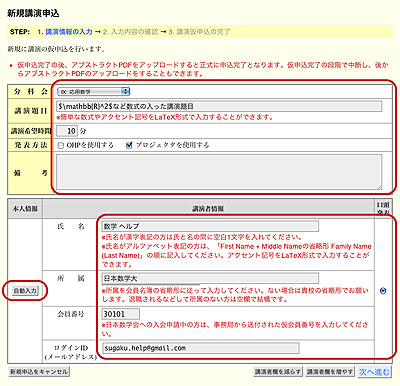Select the 口頭発表 radio button

(x=383, y=291)
